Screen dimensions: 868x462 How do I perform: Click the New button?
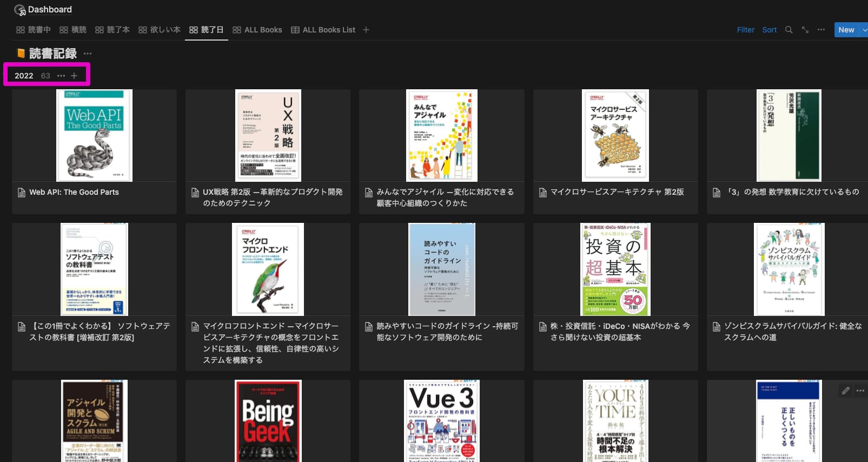point(846,30)
